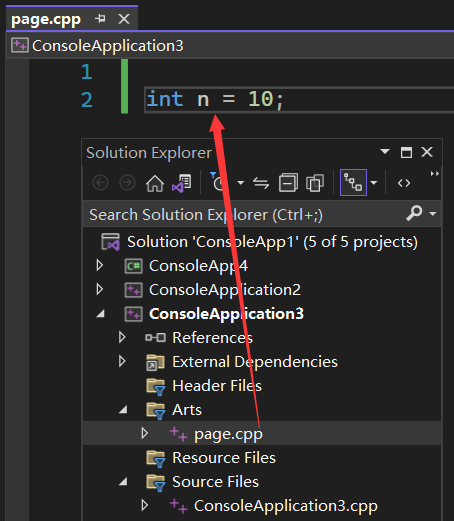Image resolution: width=454 pixels, height=521 pixels.
Task: Switch between solutions and folder views
Action: (x=182, y=183)
